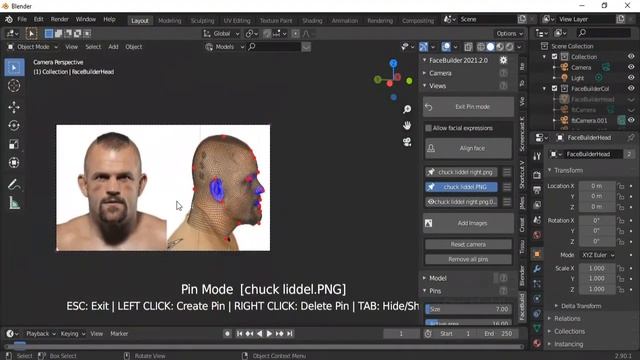This screenshot has height=360, width=640.
Task: Open the Tool properties tab icon
Action: (x=537, y=156)
